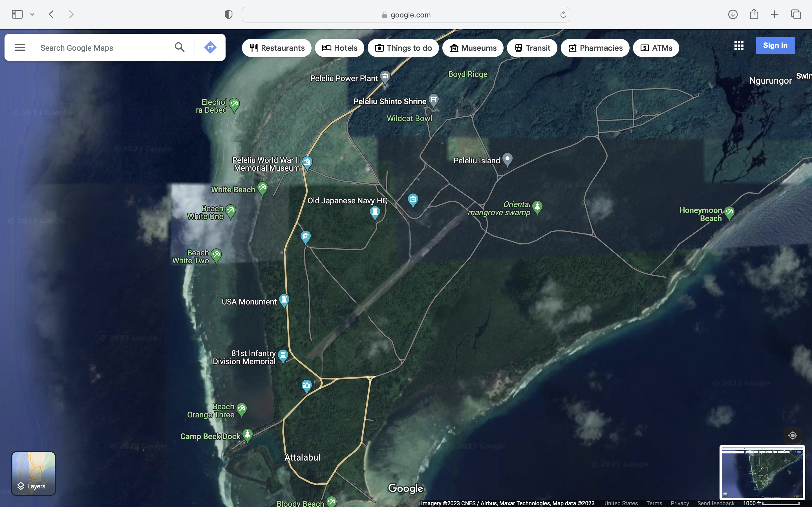Click the Peleliu Shinto Shrine marker
The image size is (812, 507).
[434, 100]
